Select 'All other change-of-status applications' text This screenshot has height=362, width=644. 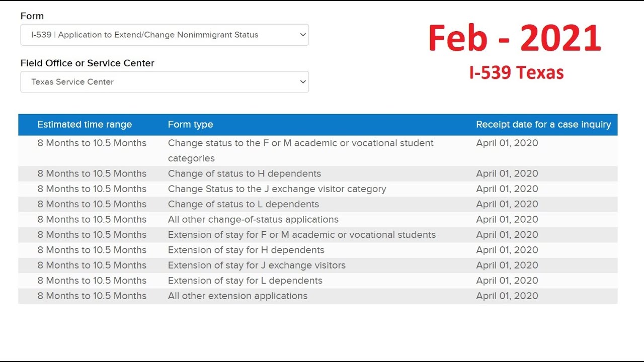(x=253, y=219)
